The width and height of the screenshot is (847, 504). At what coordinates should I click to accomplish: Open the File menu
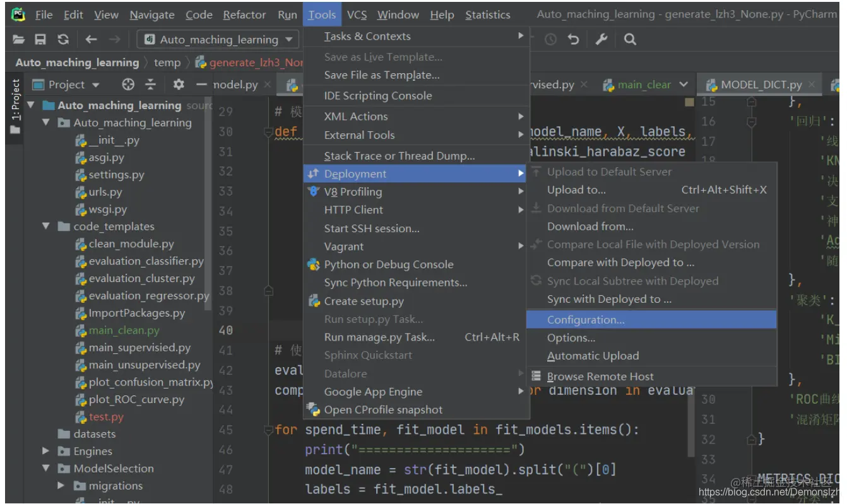pyautogui.click(x=44, y=15)
